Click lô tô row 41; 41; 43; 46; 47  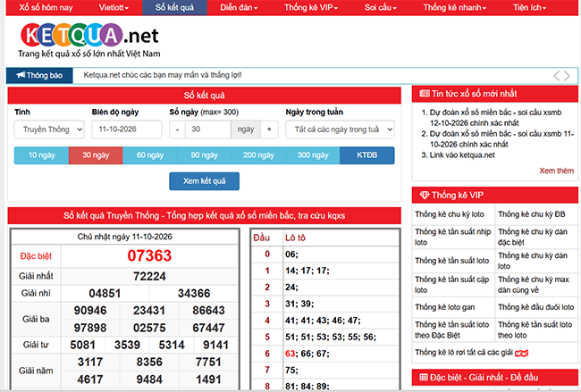pyautogui.click(x=323, y=321)
